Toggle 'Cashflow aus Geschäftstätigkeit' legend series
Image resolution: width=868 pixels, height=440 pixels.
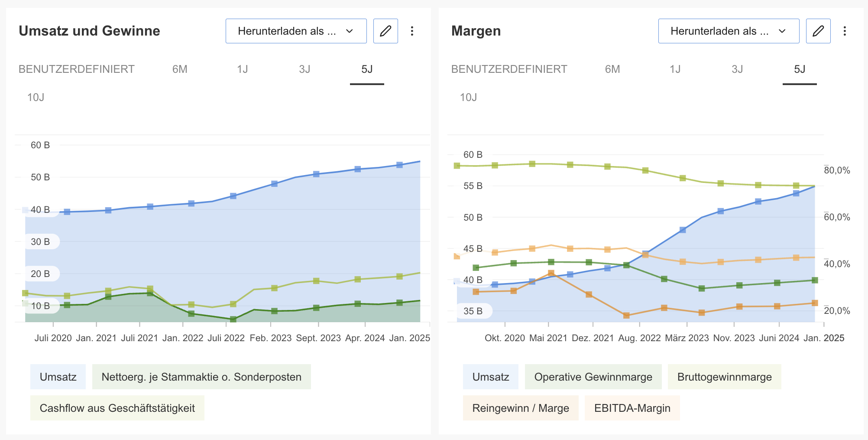click(x=117, y=408)
